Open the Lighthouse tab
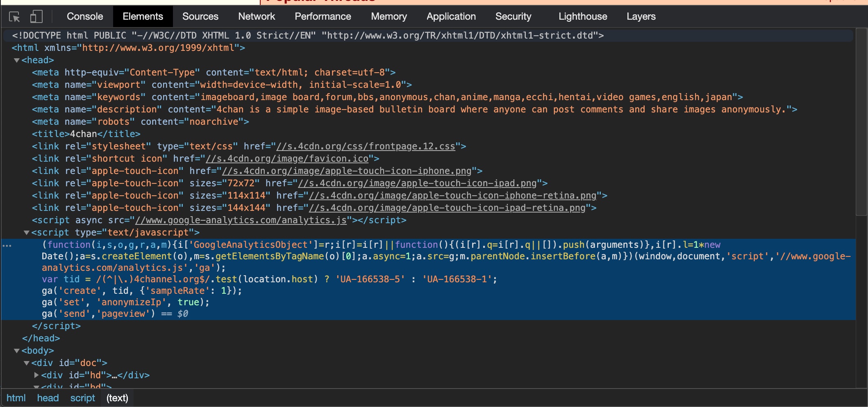The height and width of the screenshot is (407, 868). point(583,16)
